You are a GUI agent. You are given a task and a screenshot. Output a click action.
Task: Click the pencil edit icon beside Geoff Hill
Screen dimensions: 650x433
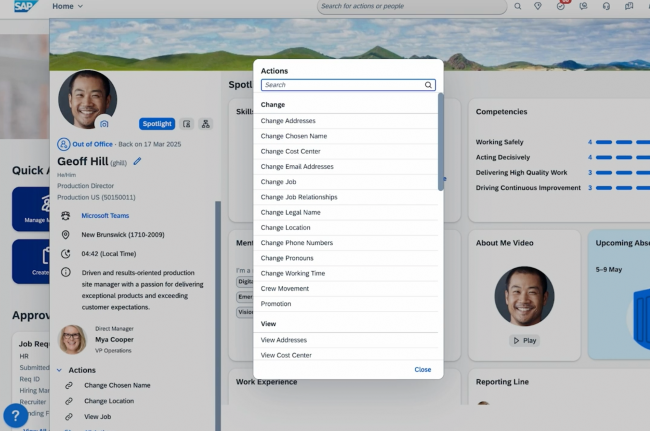point(137,160)
